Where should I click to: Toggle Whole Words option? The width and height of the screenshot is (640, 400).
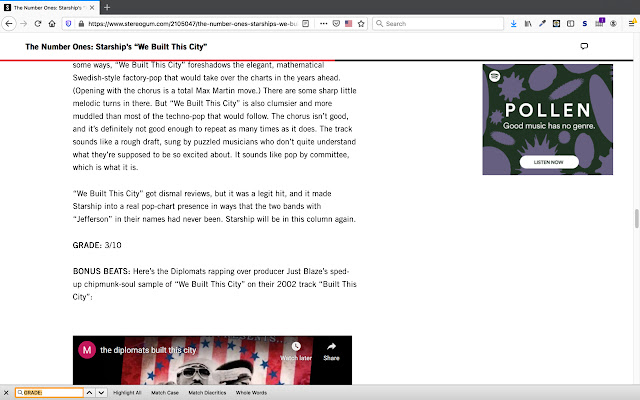251,393
